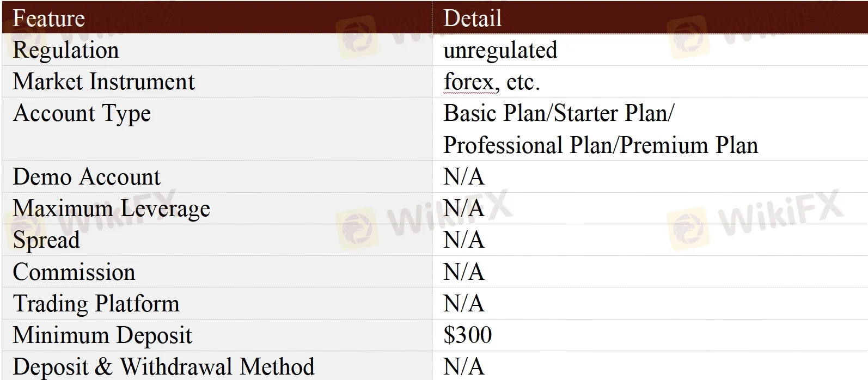The height and width of the screenshot is (380, 868).
Task: Click the "Professional Plan/Premium Plan" text line
Action: tap(600, 145)
